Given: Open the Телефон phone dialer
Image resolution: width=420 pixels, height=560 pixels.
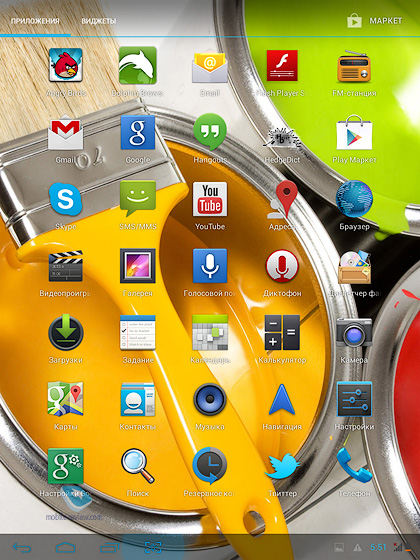Looking at the screenshot, I should 354,466.
